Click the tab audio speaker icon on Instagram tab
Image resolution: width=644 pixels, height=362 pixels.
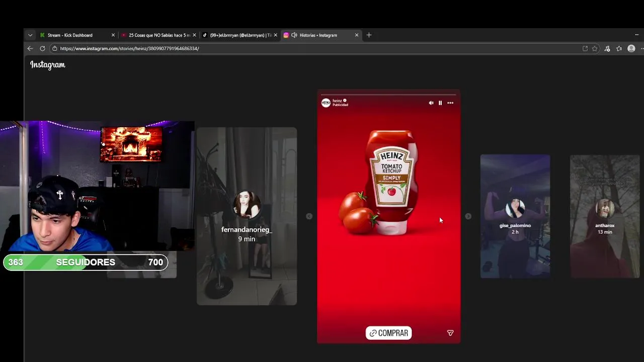pos(294,35)
